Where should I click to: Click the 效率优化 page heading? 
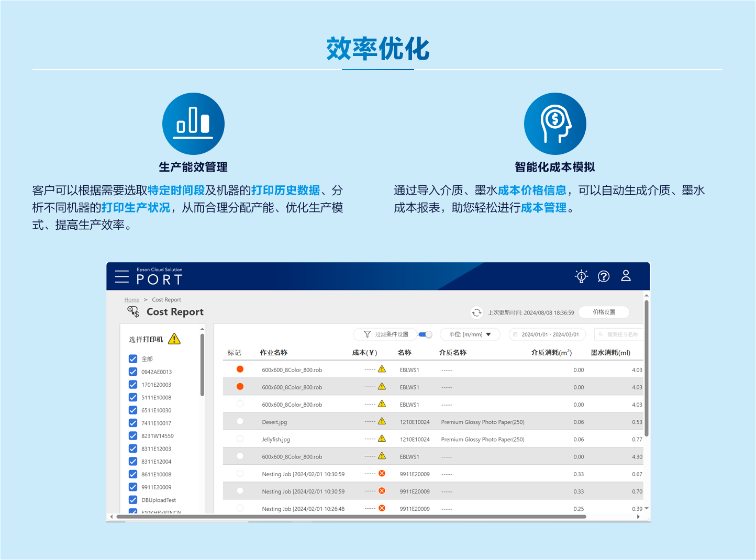378,49
